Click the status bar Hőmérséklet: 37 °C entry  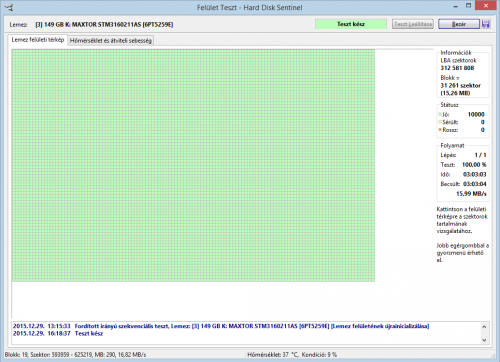[x=273, y=355]
